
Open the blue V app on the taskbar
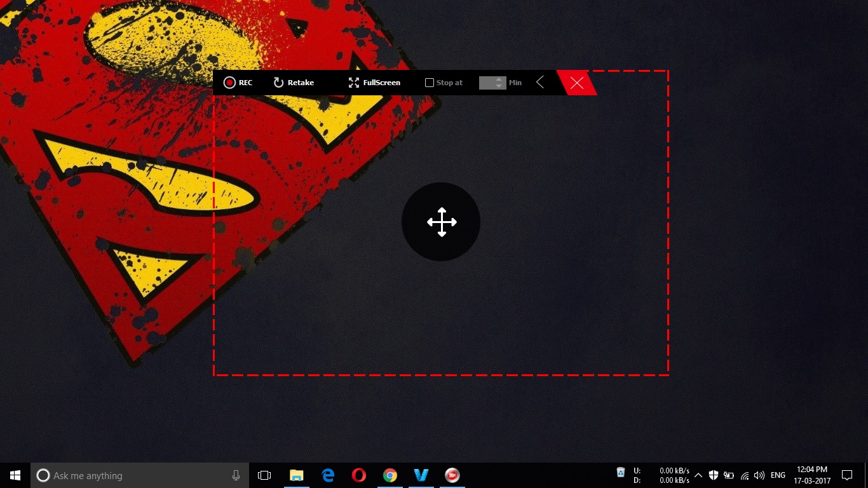coord(421,475)
